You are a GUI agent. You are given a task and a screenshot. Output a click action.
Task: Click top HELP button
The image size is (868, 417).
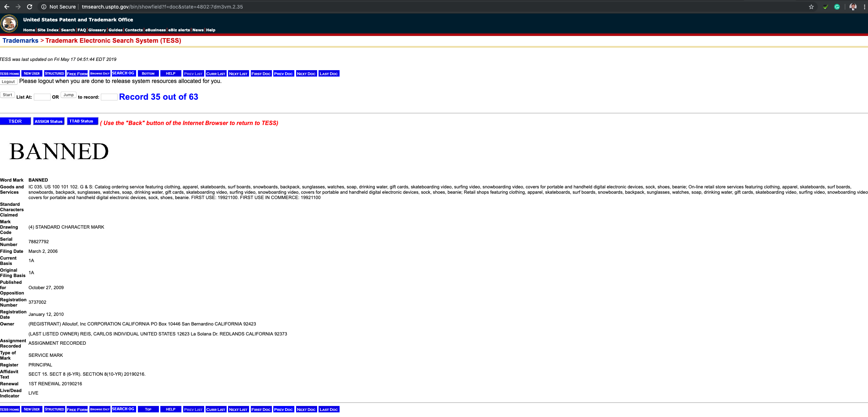click(171, 74)
